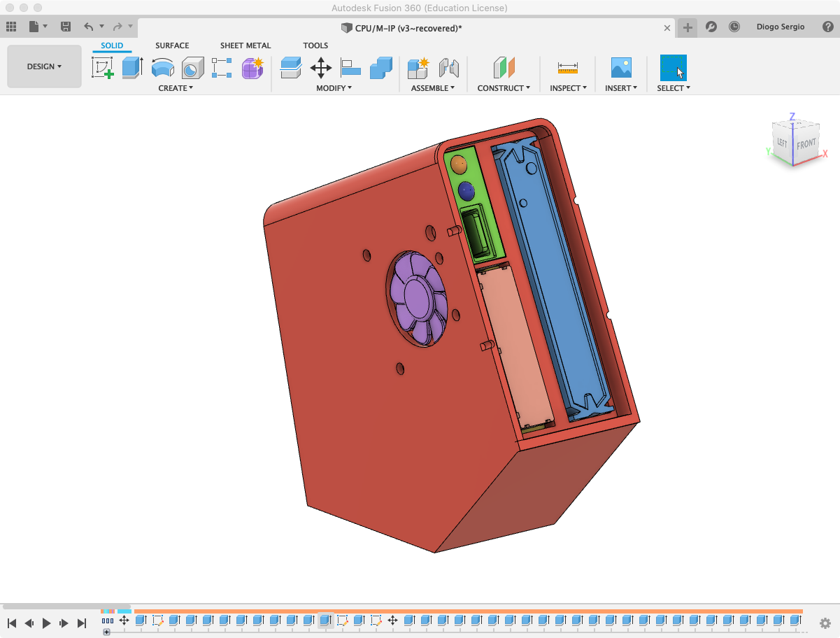This screenshot has width=840, height=638.
Task: Jump to timeline end
Action: click(x=81, y=623)
